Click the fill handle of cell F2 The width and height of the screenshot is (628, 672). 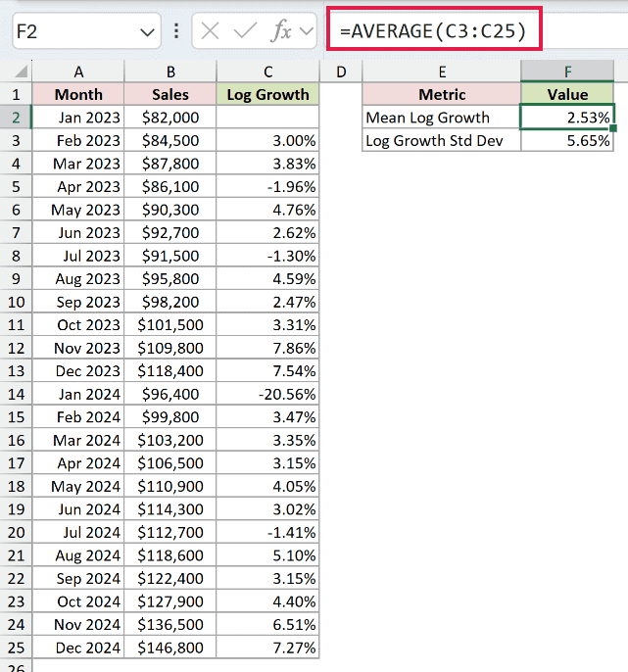pos(613,128)
